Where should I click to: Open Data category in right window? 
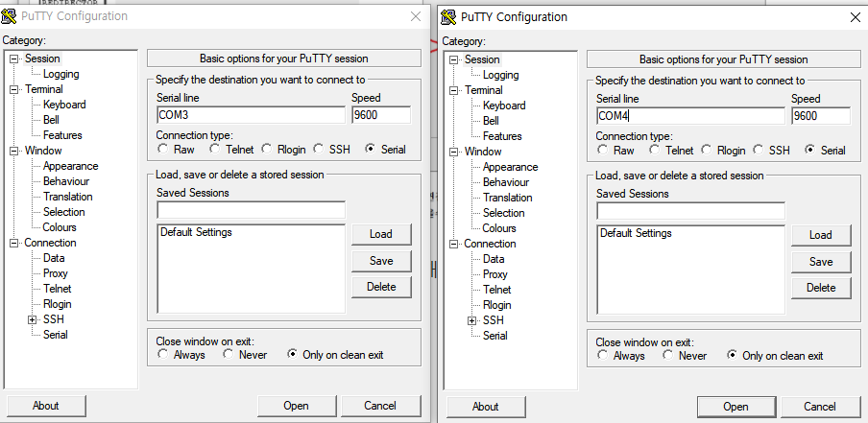pyautogui.click(x=494, y=259)
